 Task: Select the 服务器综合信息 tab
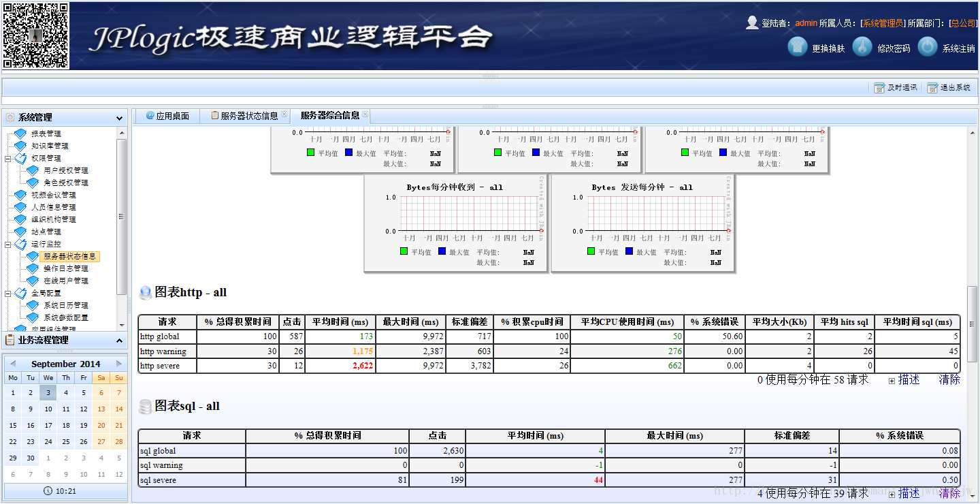(330, 115)
